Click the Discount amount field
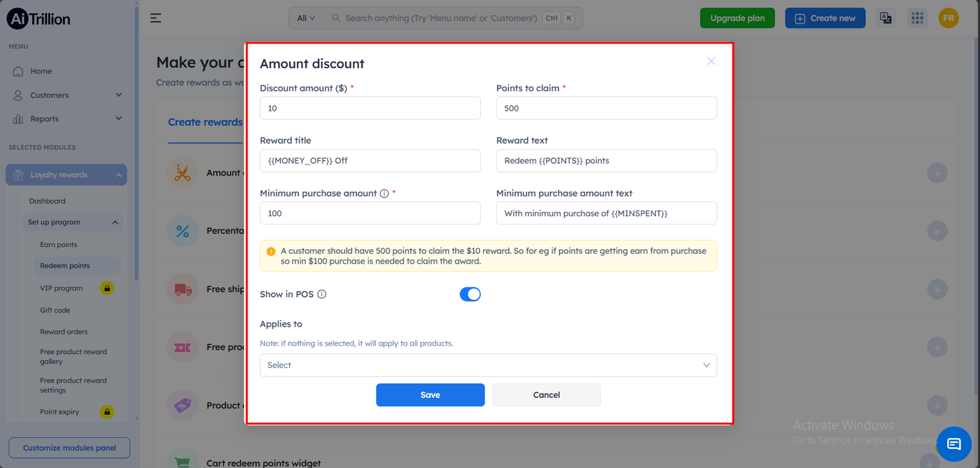 [x=370, y=108]
